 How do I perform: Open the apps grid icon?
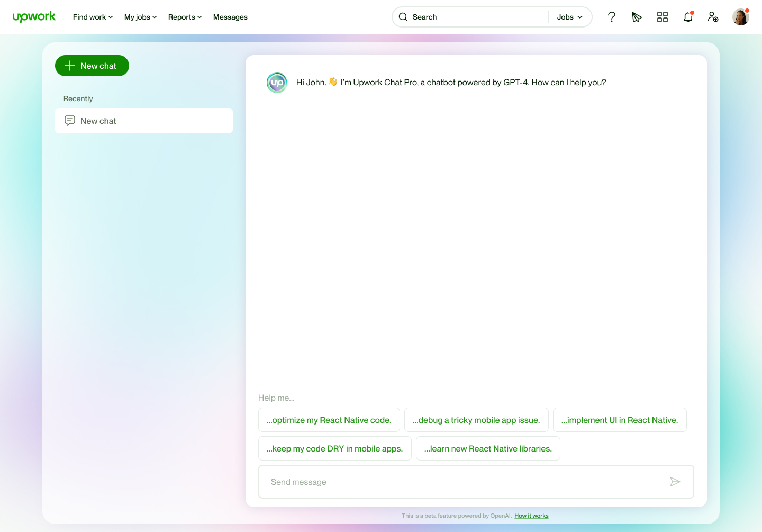(662, 17)
